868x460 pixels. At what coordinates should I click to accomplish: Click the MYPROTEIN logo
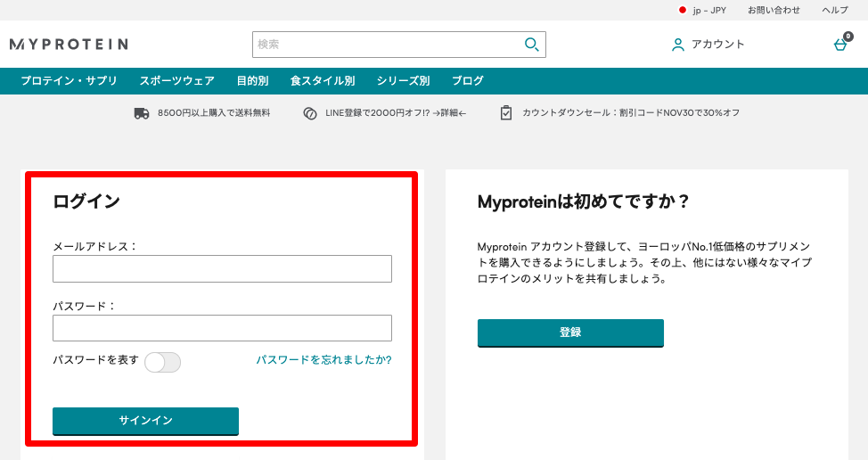click(x=69, y=45)
